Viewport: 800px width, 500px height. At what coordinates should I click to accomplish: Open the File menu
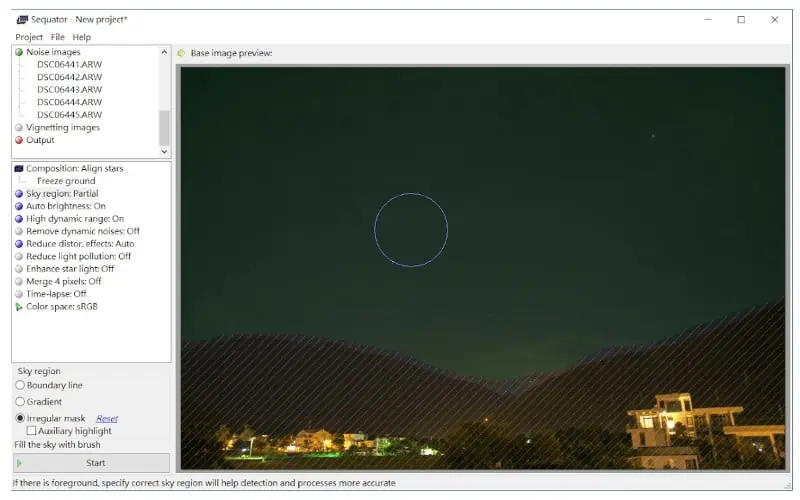[x=58, y=37]
